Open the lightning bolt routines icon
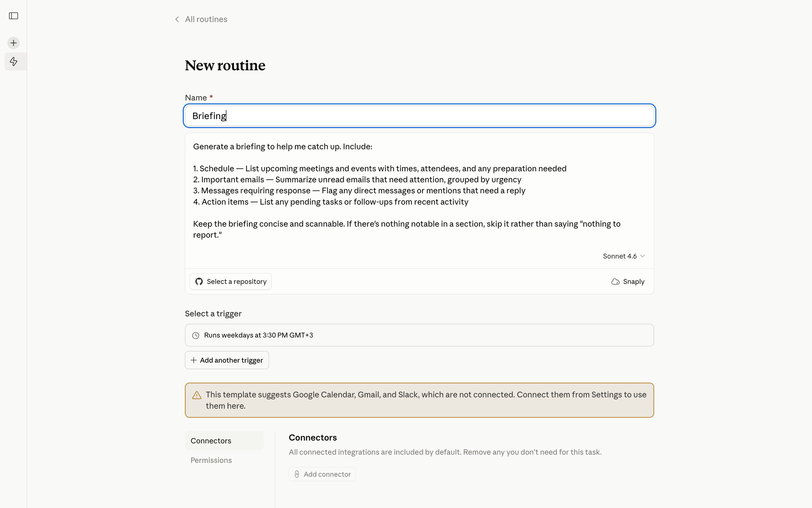Viewport: 812px width, 508px height. [14, 62]
